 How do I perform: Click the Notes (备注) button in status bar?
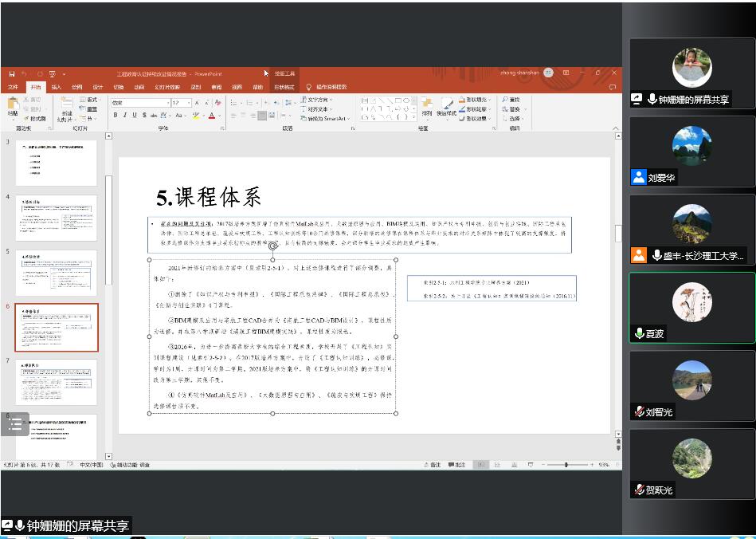434,464
